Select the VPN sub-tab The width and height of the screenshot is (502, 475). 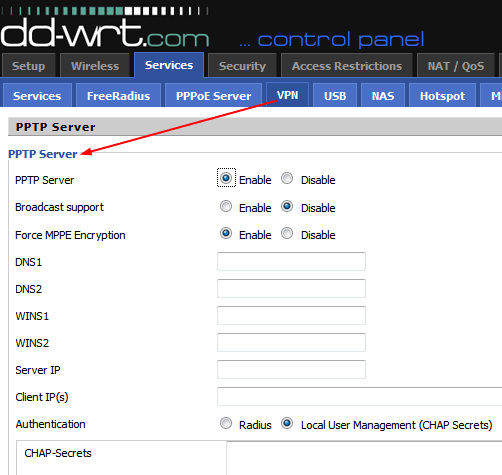click(288, 95)
